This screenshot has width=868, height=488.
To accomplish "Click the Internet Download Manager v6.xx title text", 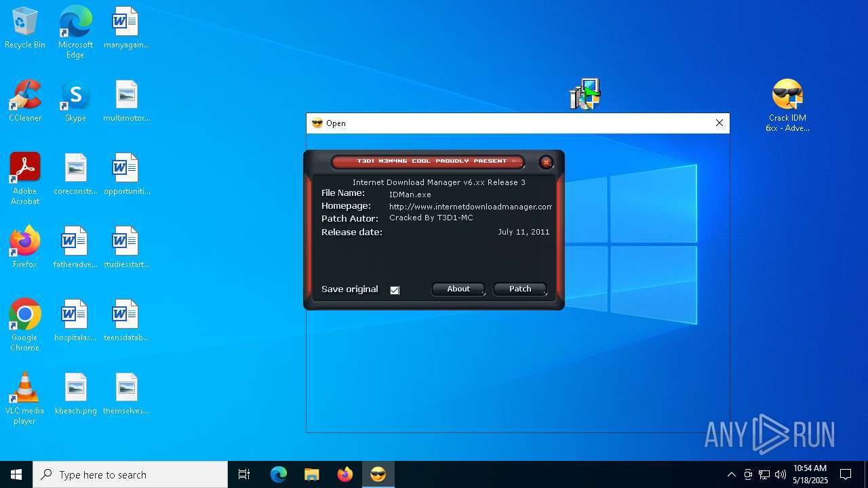I will (439, 182).
